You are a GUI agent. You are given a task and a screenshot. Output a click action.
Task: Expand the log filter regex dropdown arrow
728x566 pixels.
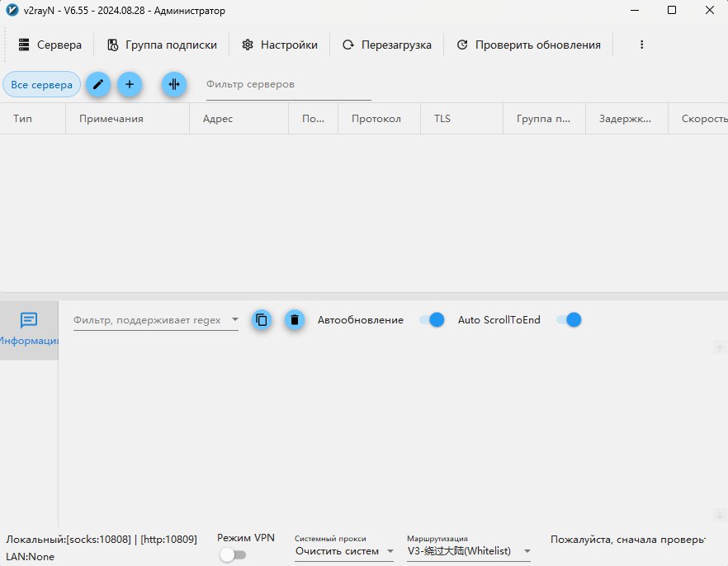234,320
